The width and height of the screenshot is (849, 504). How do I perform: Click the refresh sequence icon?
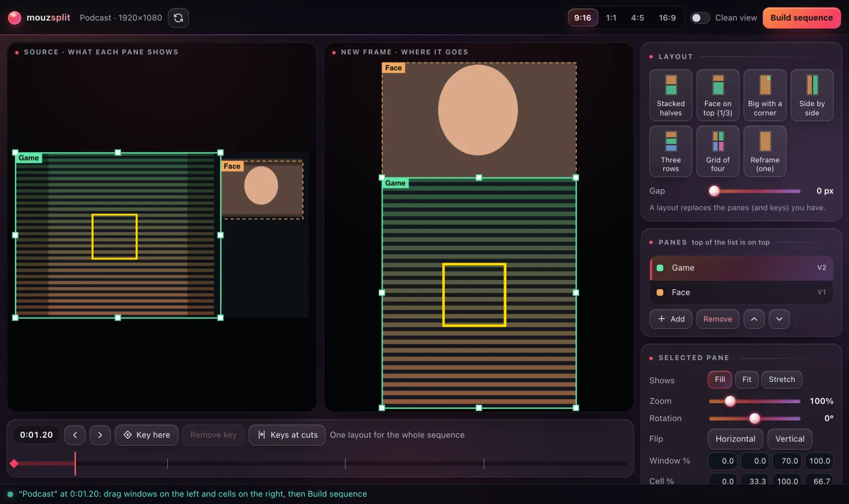pyautogui.click(x=178, y=18)
